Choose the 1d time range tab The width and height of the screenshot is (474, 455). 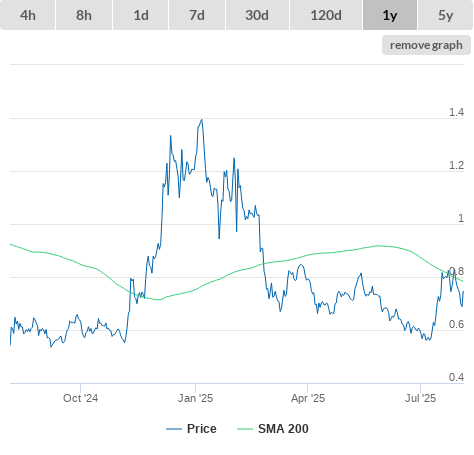(x=141, y=15)
